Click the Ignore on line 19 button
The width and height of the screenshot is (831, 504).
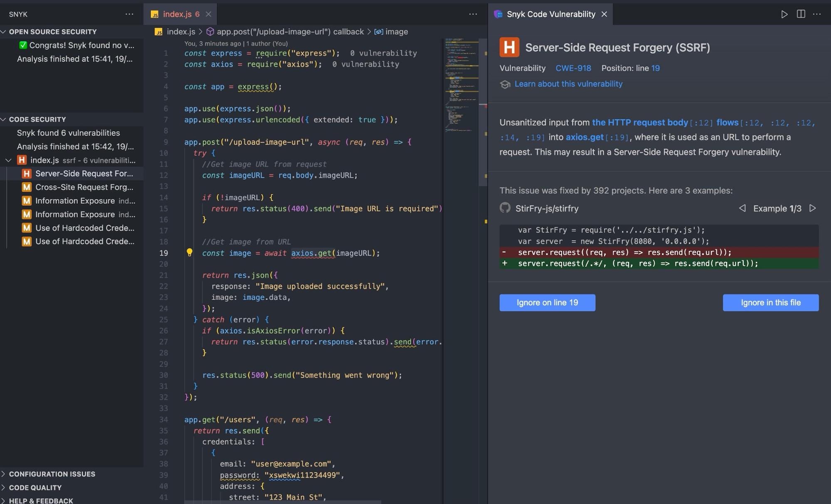tap(547, 302)
